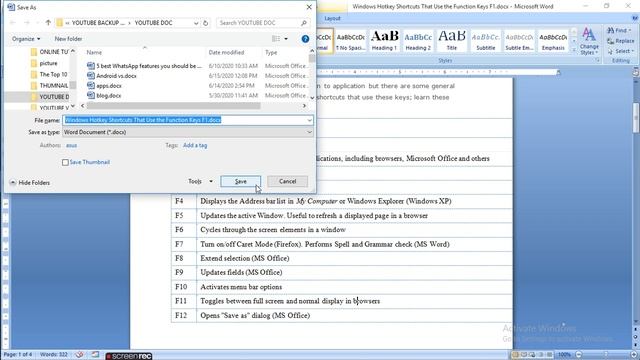Image resolution: width=640 pixels, height=360 pixels.
Task: Apply the Subtle Emphasis style
Action: coord(519,40)
